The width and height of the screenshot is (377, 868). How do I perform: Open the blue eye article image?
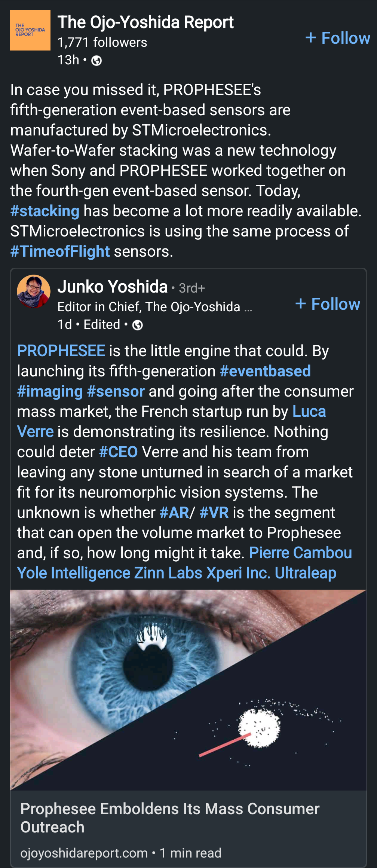coord(188,690)
